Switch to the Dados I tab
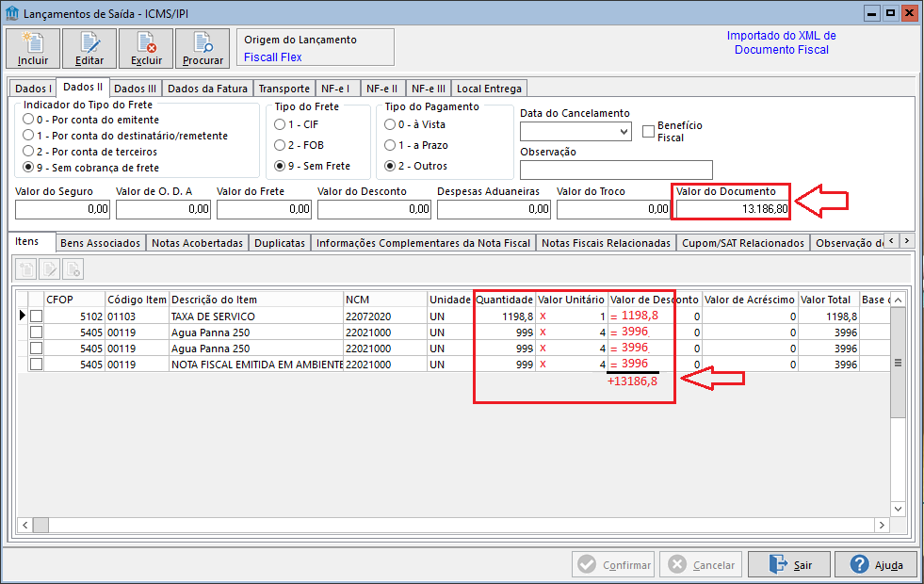924x584 pixels. pos(33,89)
